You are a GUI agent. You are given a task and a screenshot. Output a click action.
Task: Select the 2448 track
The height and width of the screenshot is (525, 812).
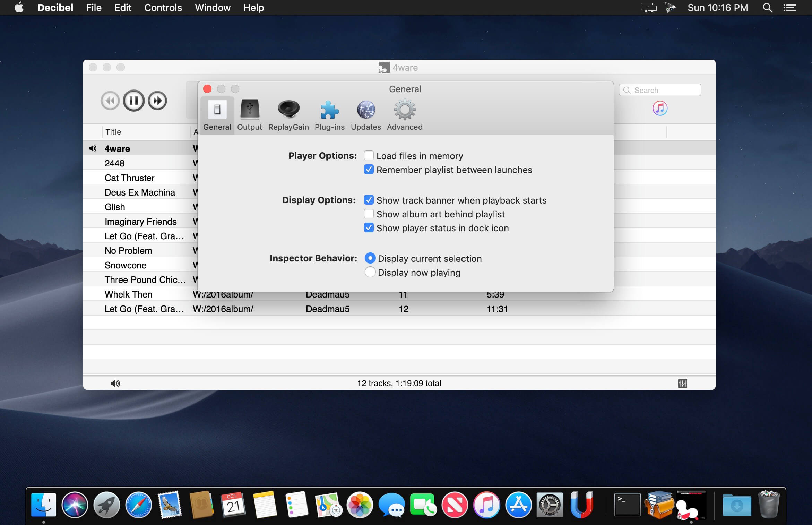coord(140,163)
